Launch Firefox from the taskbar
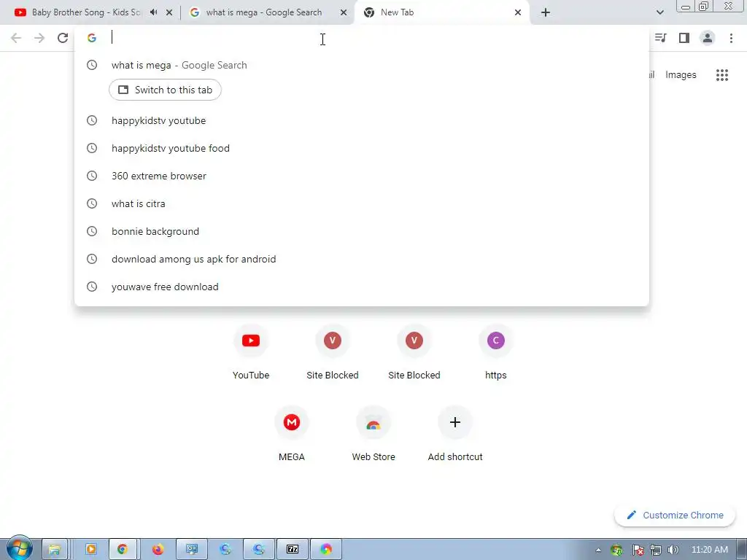747x560 pixels. tap(158, 550)
